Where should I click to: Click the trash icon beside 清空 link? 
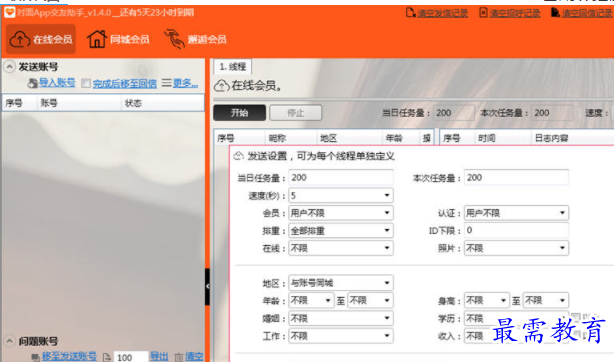coord(179,357)
